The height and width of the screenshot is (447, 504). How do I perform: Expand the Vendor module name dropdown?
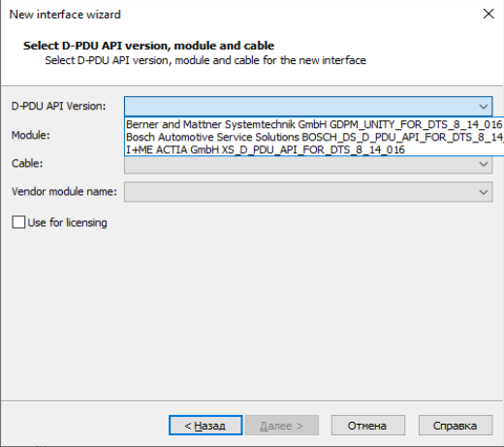484,192
